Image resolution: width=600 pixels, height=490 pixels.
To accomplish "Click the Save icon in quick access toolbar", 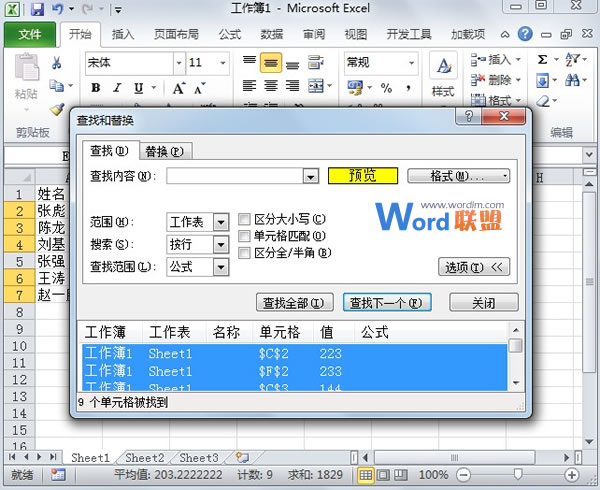I will coord(37,10).
